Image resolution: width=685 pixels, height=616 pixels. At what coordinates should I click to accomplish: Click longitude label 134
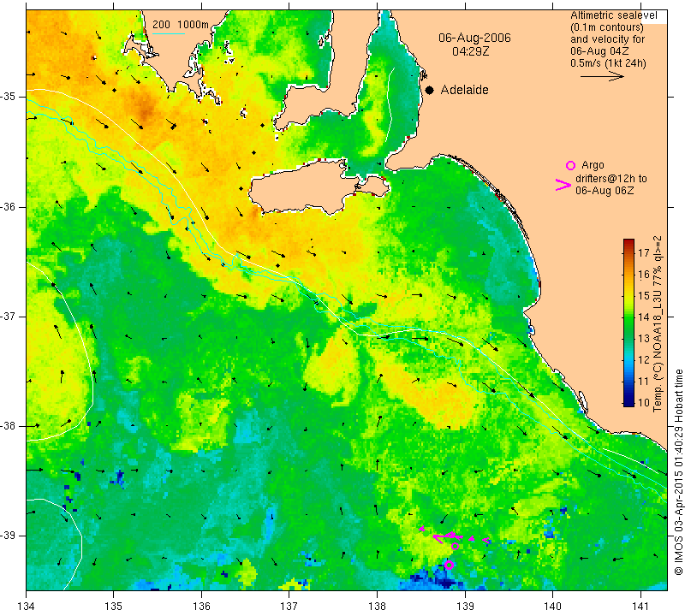[x=27, y=607]
